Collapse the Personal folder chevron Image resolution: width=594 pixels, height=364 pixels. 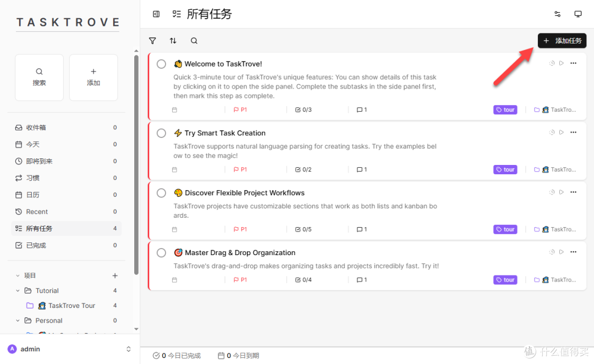[18, 321]
